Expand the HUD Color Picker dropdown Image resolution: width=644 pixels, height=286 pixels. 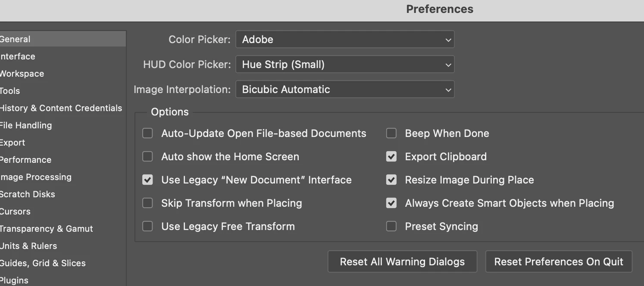tap(345, 65)
